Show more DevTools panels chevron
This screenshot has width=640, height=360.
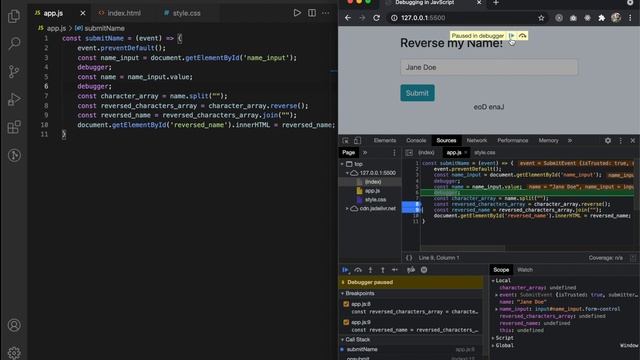[x=570, y=140]
